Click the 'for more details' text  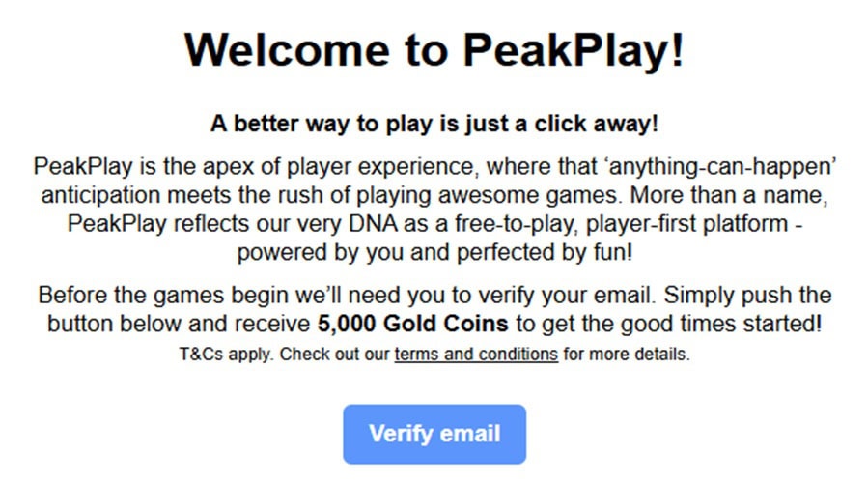tap(628, 354)
